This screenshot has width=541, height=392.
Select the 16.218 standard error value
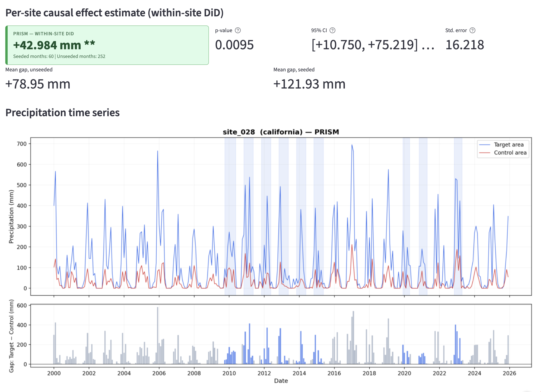pyautogui.click(x=465, y=45)
